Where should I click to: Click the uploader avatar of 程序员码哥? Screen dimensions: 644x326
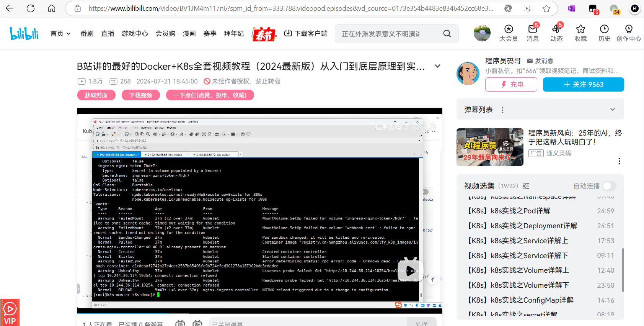(468, 73)
